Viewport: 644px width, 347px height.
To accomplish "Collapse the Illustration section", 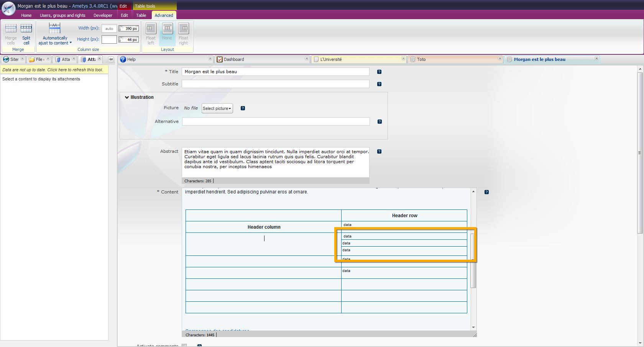I will tap(127, 97).
